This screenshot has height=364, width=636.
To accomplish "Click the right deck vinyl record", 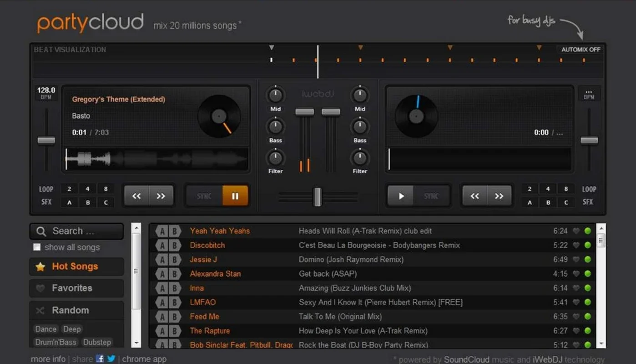I will pyautogui.click(x=416, y=116).
